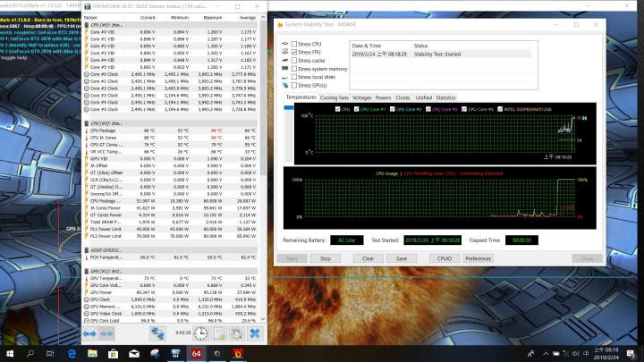This screenshot has height=362, width=644.
Task: Open File Explorer from taskbar
Action: pos(92,353)
